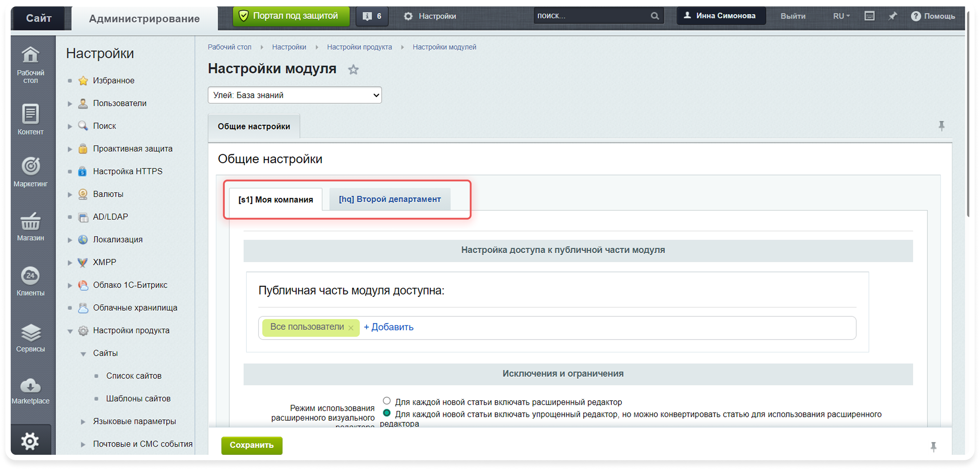
Task: Switch to the Сайт top tab
Action: (39, 18)
